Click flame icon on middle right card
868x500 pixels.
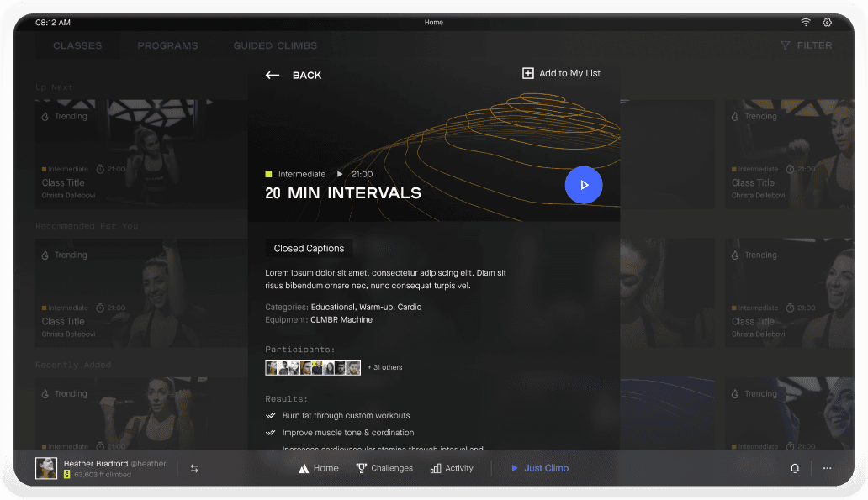click(735, 255)
